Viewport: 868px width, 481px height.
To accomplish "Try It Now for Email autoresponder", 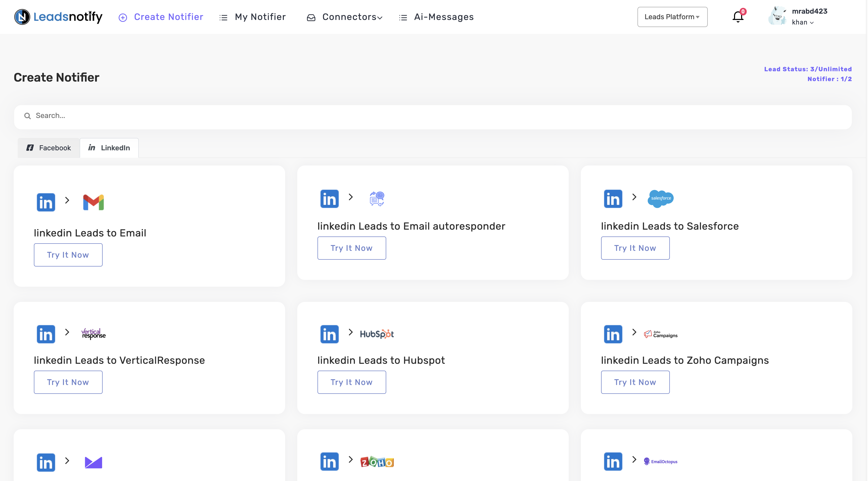I will [x=351, y=248].
